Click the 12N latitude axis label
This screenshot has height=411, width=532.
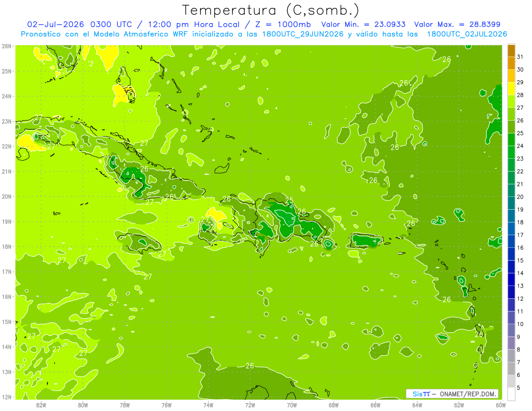point(7,397)
